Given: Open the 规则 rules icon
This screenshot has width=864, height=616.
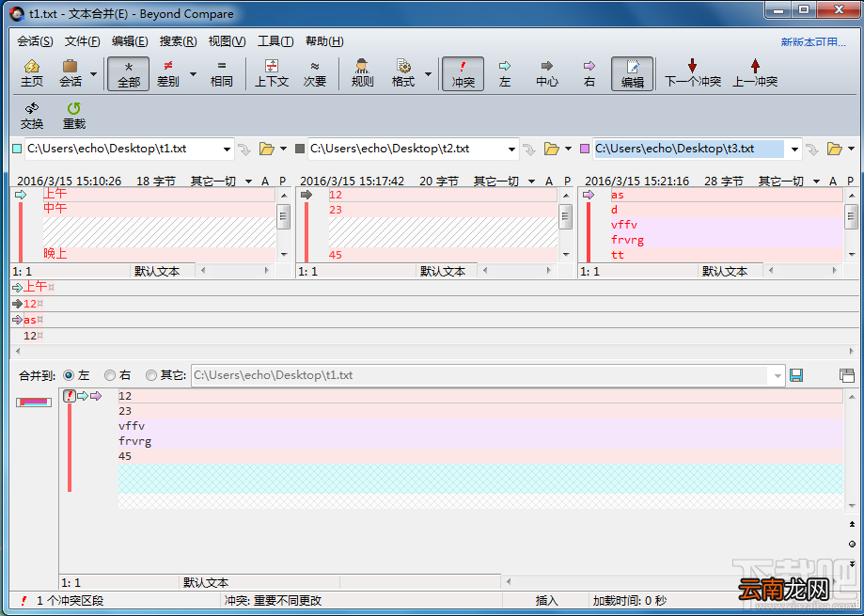Looking at the screenshot, I should (x=362, y=73).
